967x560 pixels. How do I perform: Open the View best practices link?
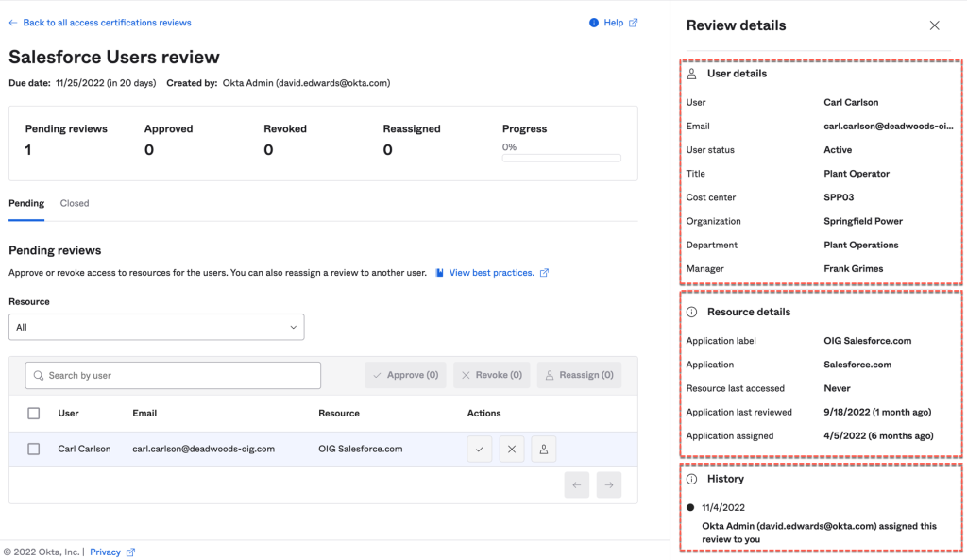pyautogui.click(x=491, y=273)
